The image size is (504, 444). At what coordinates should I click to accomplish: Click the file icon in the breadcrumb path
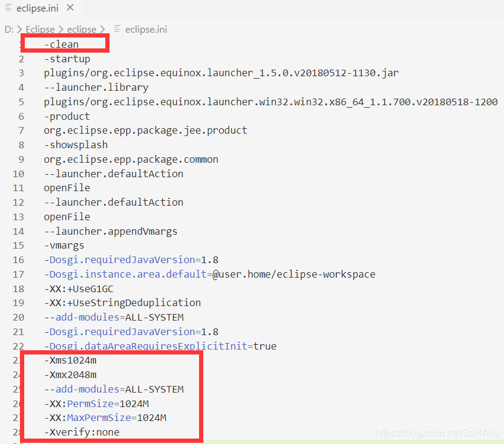[x=117, y=29]
